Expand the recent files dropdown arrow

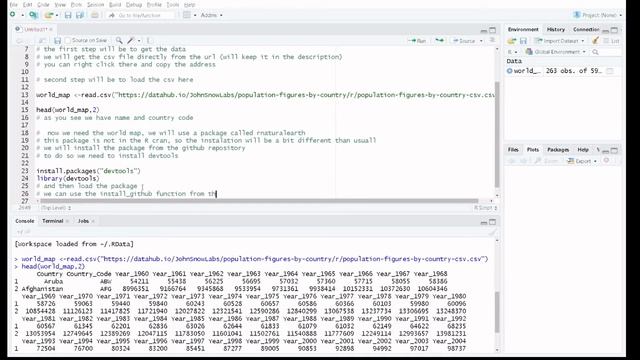(x=57, y=16)
